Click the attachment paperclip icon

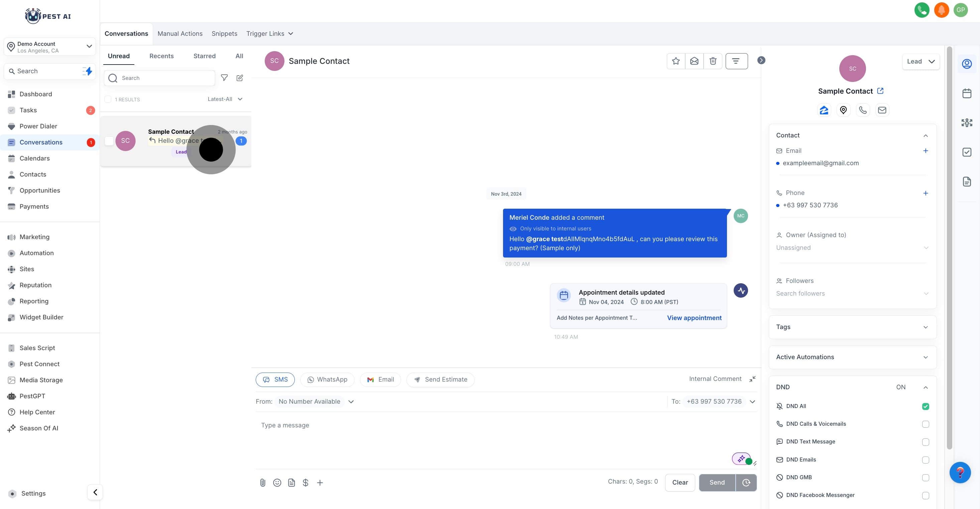[x=262, y=483]
